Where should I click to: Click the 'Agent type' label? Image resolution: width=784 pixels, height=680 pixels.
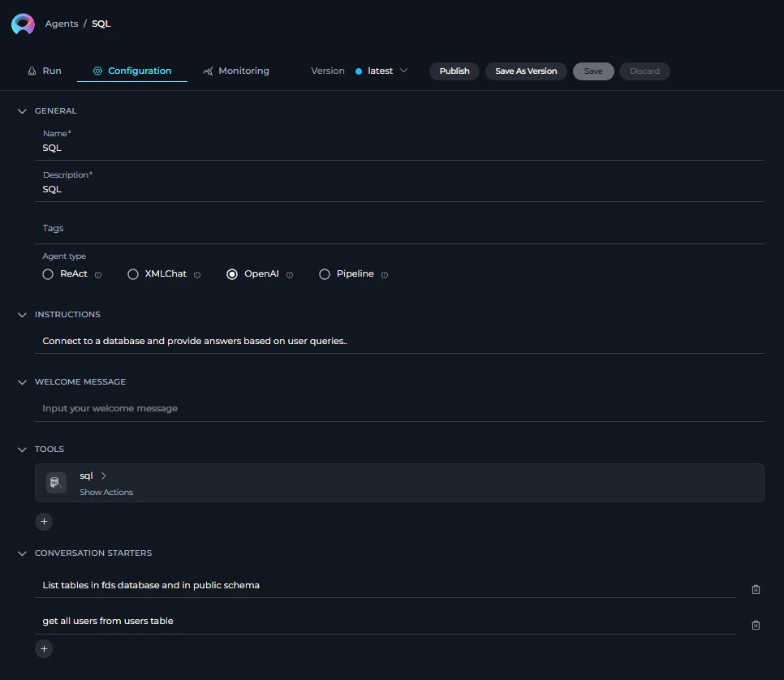[x=64, y=256]
